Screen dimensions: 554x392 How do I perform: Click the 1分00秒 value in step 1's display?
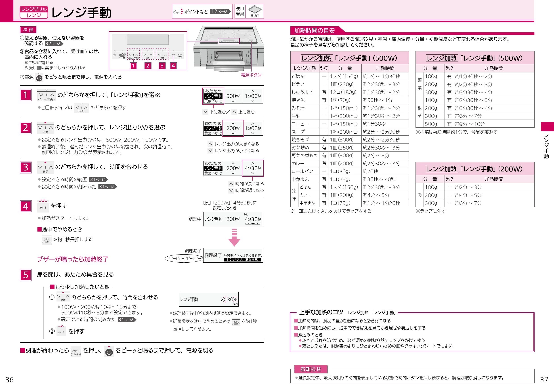click(x=253, y=96)
